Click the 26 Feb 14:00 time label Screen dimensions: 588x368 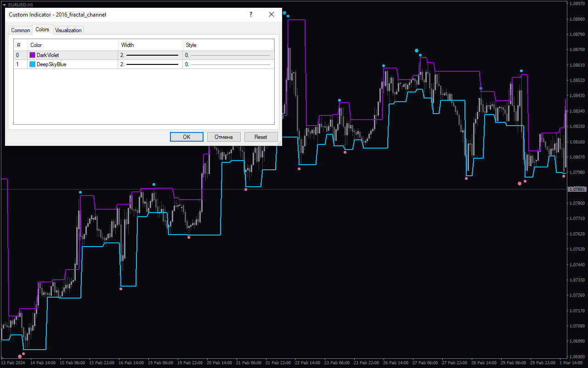click(396, 363)
